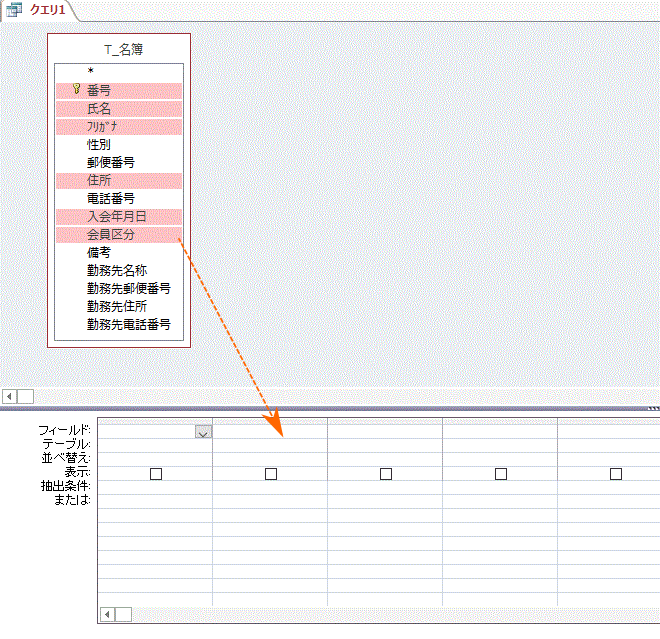
Task: Select the 性別 field
Action: click(119, 145)
